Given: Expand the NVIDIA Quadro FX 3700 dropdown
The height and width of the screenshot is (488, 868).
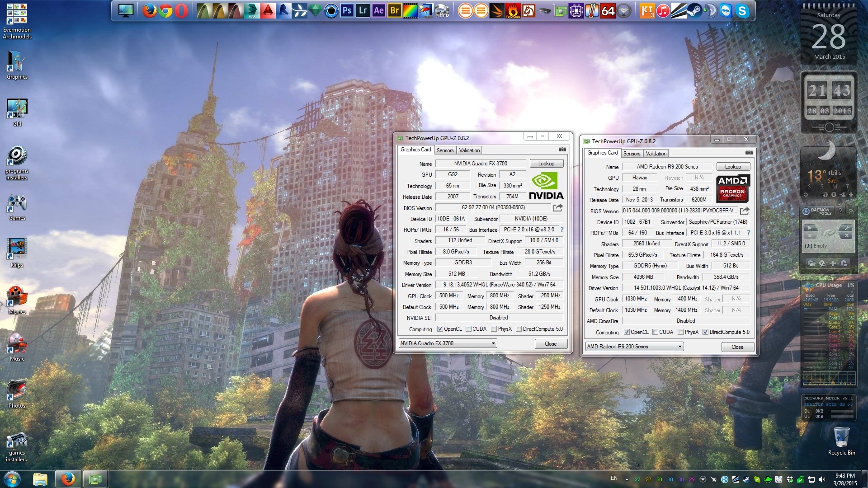Looking at the screenshot, I should coord(493,343).
